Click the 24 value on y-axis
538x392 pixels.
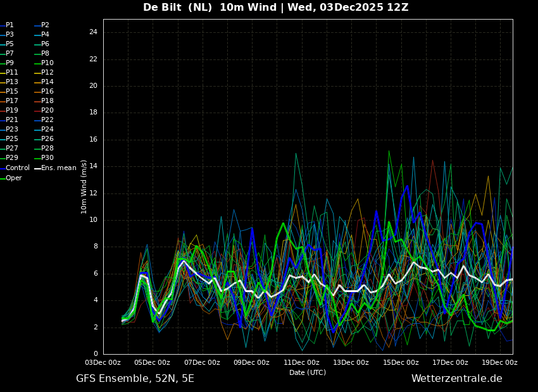click(x=92, y=32)
